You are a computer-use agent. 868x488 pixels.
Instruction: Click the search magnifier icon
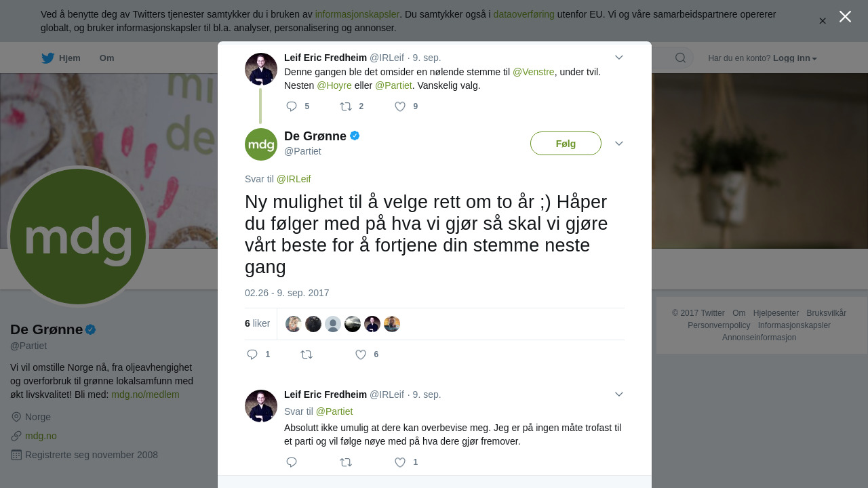point(680,58)
